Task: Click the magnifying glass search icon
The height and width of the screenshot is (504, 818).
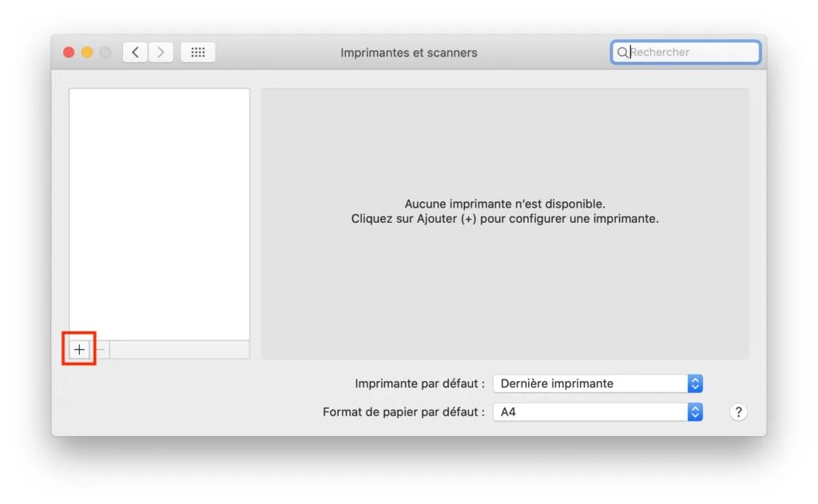Action: [621, 52]
